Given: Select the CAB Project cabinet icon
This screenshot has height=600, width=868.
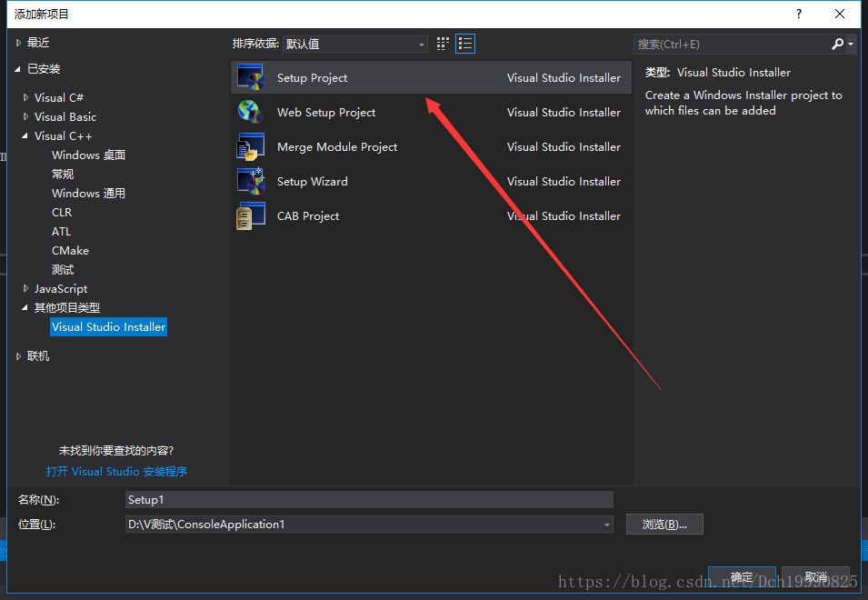Looking at the screenshot, I should click(x=251, y=215).
